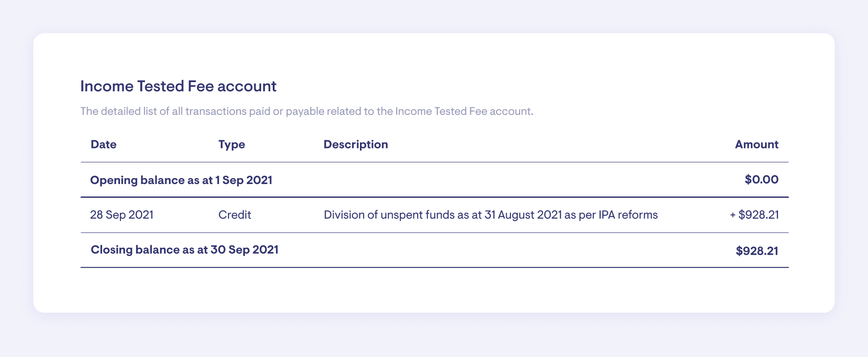The width and height of the screenshot is (868, 357).
Task: Click the transactions description subtitle text
Action: 306,111
